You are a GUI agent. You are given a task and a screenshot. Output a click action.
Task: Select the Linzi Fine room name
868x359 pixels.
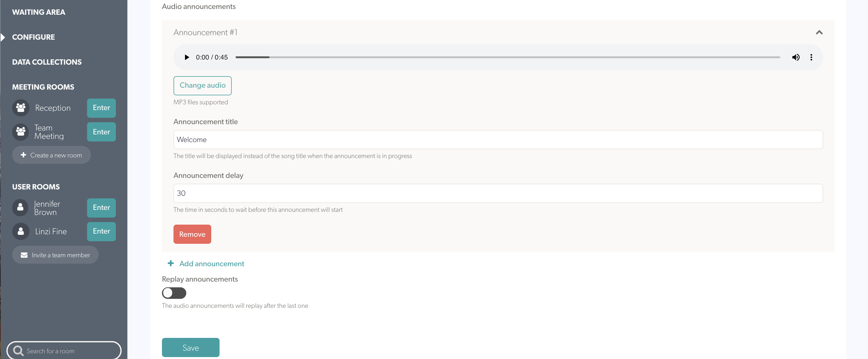(51, 232)
